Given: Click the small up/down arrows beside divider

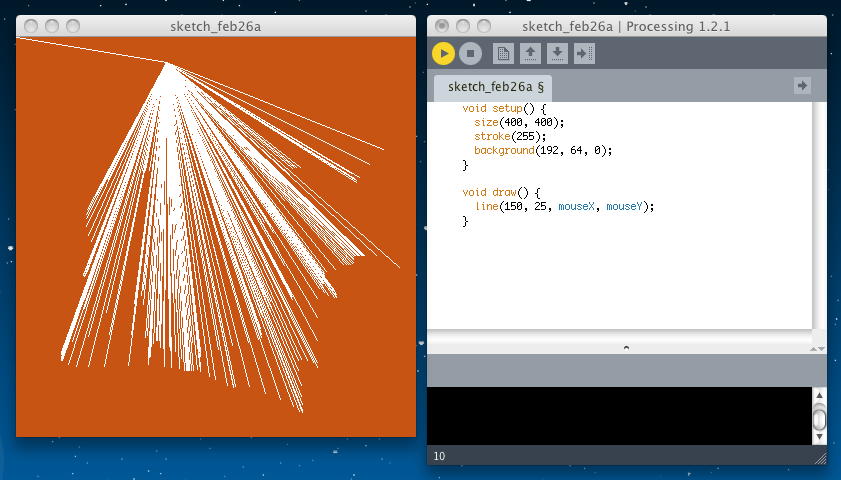Looking at the screenshot, I should [x=817, y=349].
